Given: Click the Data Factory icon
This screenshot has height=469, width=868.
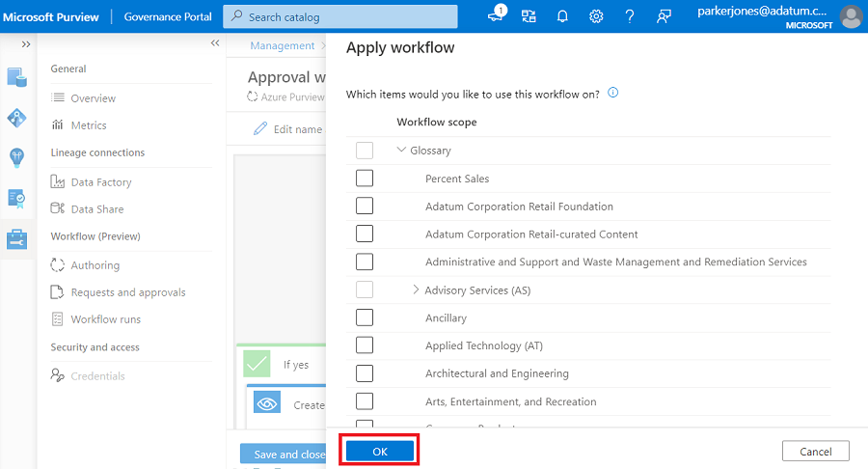Looking at the screenshot, I should (x=58, y=181).
